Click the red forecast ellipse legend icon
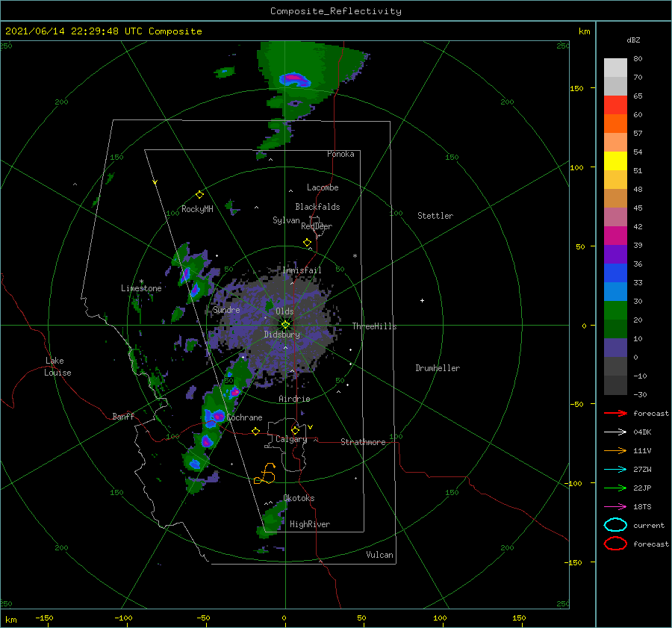The width and height of the screenshot is (672, 628). pos(615,544)
